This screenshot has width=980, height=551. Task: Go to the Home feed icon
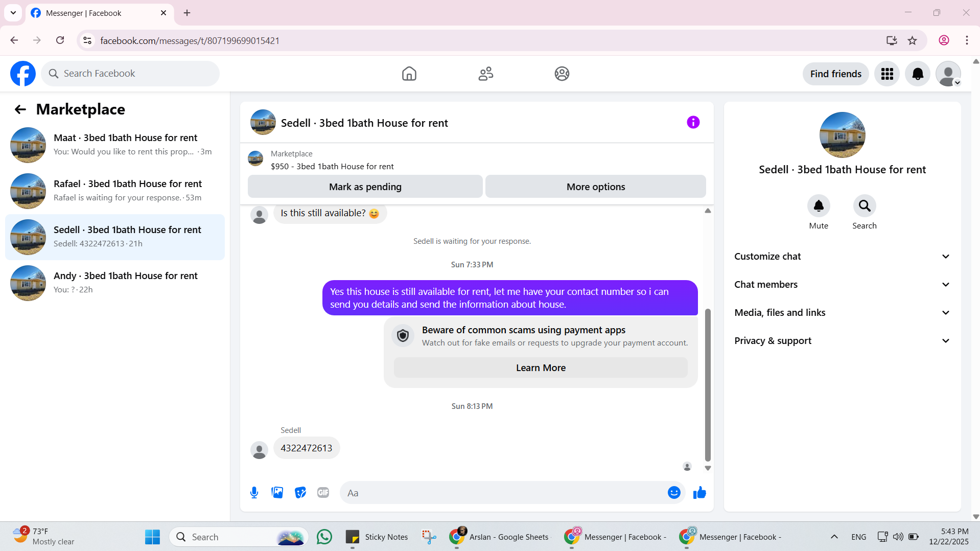pos(409,74)
